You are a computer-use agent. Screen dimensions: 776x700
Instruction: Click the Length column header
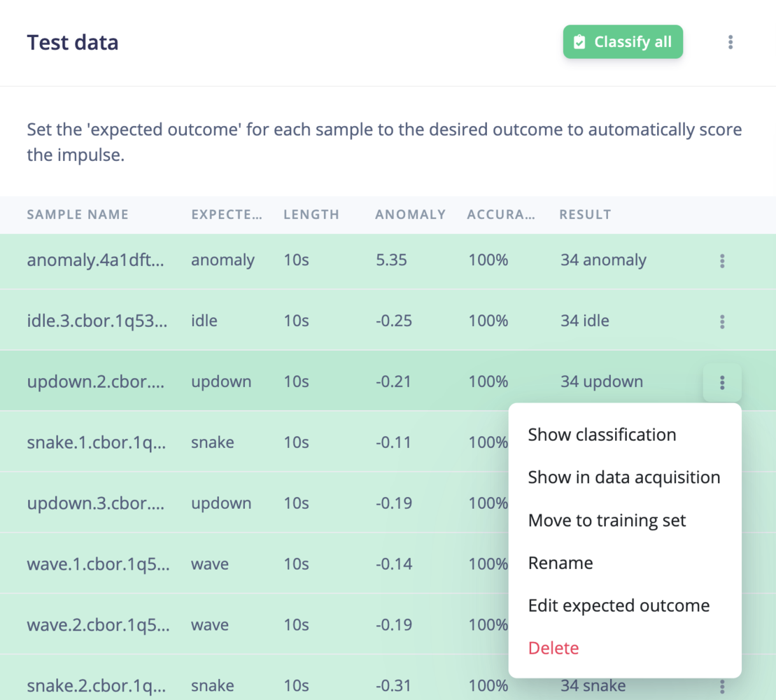point(311,215)
